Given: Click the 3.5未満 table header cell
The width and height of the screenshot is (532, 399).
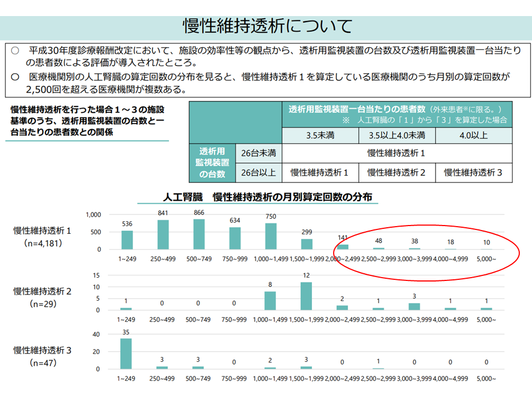Looking at the screenshot, I should pos(320,135).
